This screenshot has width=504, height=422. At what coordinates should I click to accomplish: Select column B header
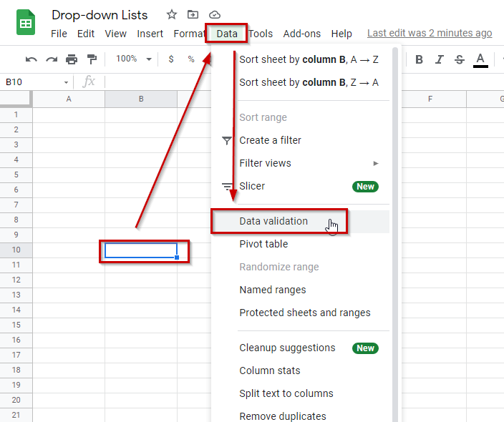(141, 99)
